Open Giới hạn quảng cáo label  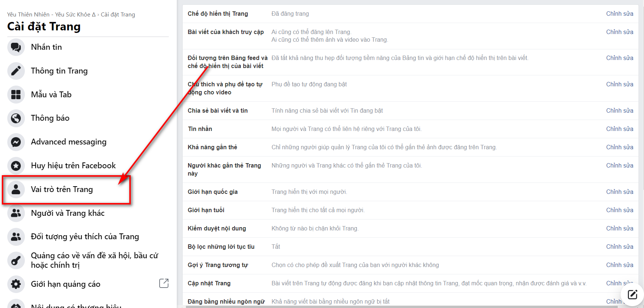point(65,284)
